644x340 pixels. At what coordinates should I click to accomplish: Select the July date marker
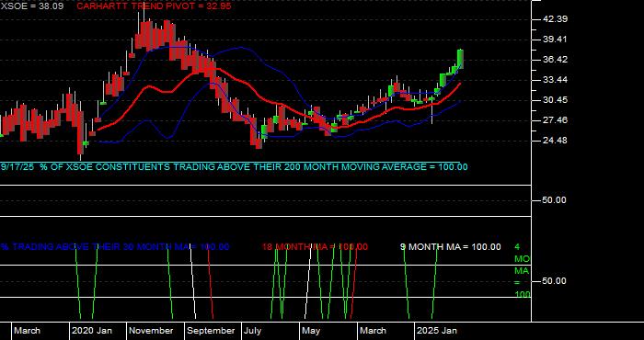point(253,331)
